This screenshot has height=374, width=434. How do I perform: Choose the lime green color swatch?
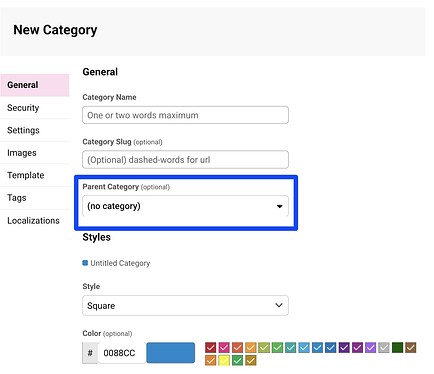(x=264, y=348)
